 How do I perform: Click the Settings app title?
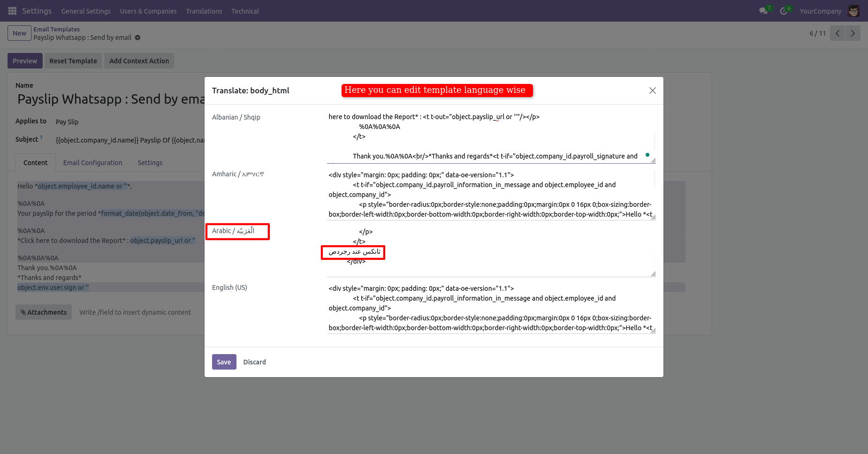[x=37, y=11]
